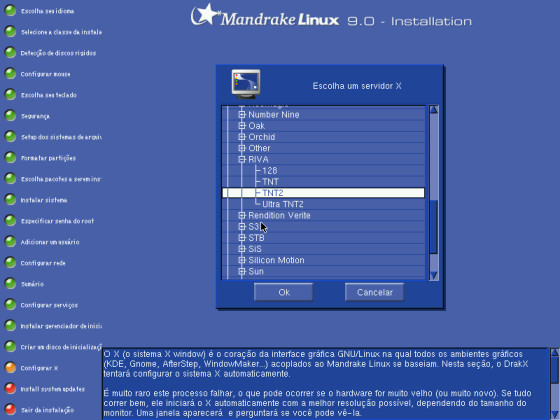Click the status ball for Selecione a classe da instalação

[10, 32]
